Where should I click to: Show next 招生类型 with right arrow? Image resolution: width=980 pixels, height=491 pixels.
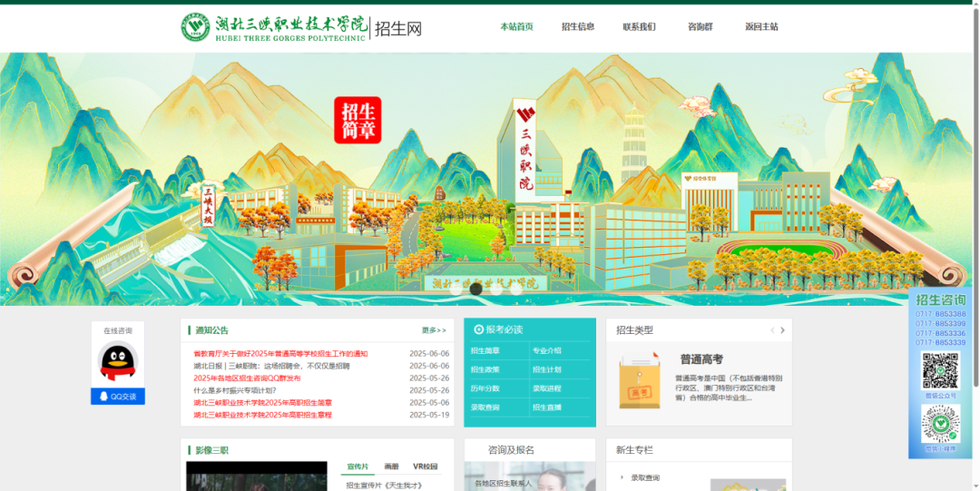click(x=782, y=330)
